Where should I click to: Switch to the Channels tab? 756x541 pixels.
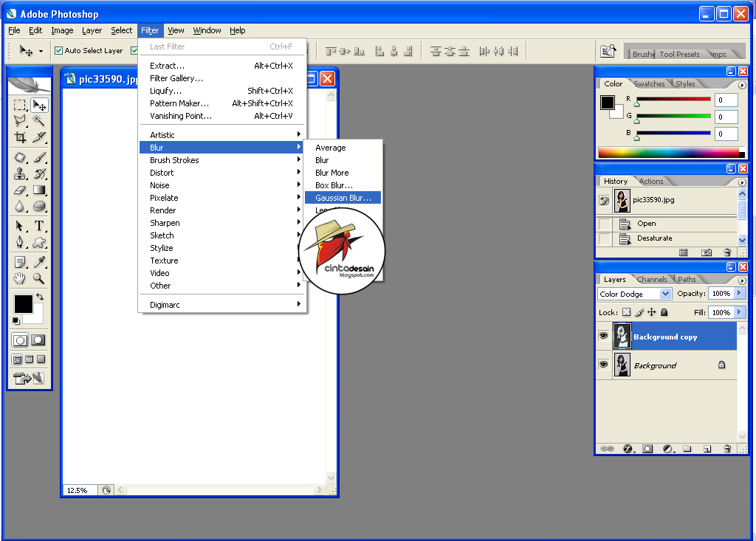click(652, 279)
